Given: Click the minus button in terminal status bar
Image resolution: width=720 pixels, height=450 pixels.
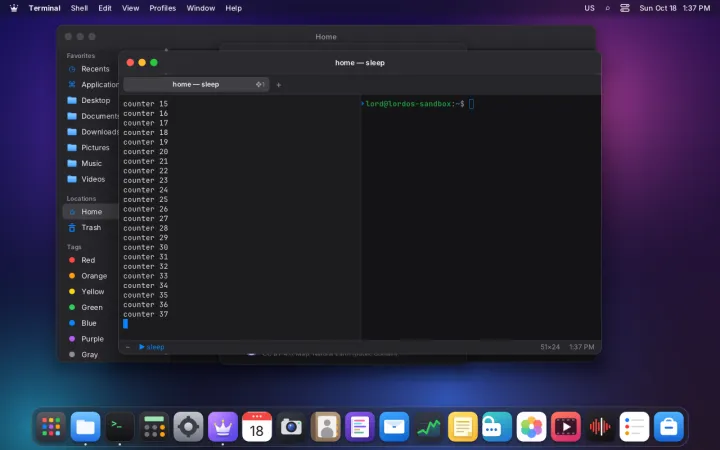Looking at the screenshot, I should pos(128,347).
